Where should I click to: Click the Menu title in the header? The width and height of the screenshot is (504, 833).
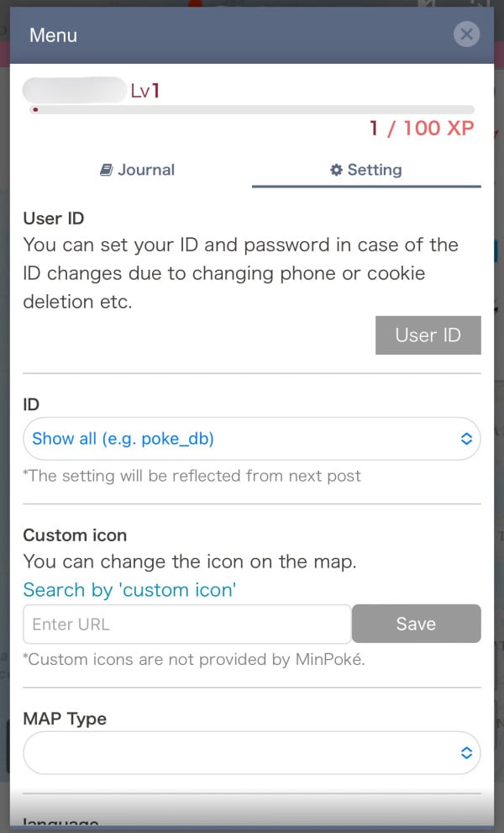tap(53, 35)
